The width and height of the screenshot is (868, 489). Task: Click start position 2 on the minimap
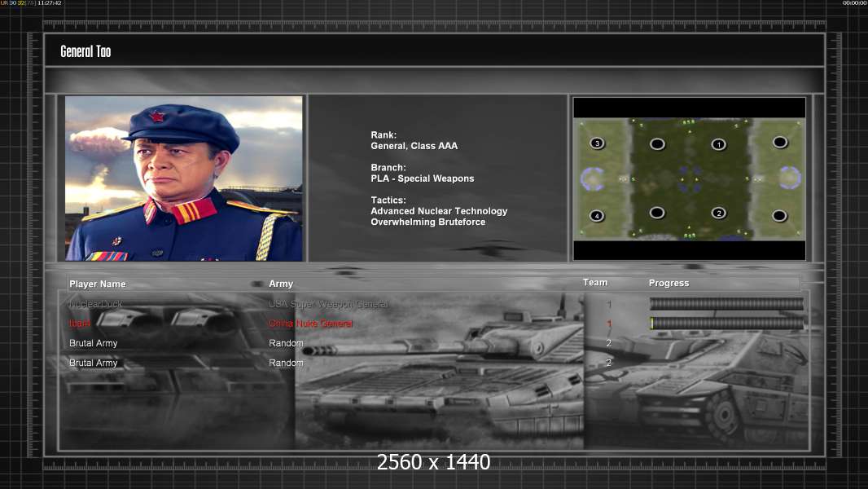718,214
